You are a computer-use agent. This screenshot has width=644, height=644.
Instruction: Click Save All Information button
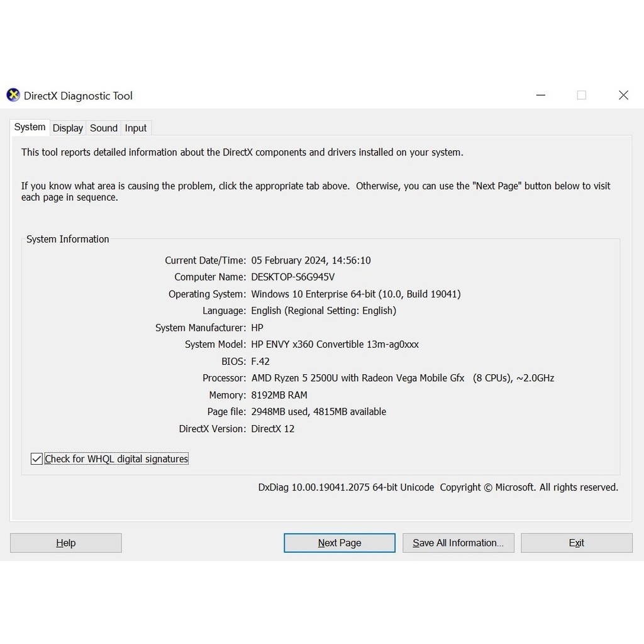point(458,543)
